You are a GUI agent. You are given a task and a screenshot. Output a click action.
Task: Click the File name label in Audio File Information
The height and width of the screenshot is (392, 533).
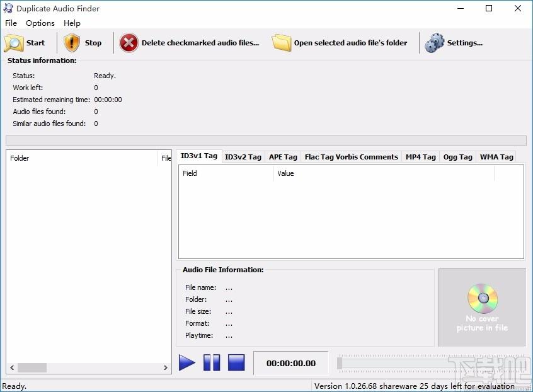pyautogui.click(x=200, y=287)
